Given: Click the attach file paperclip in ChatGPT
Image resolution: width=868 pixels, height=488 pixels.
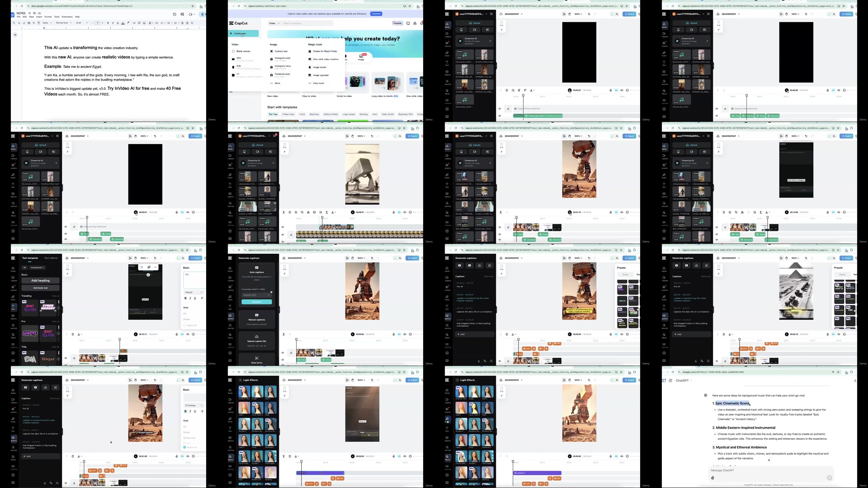Looking at the screenshot, I should pos(713,477).
